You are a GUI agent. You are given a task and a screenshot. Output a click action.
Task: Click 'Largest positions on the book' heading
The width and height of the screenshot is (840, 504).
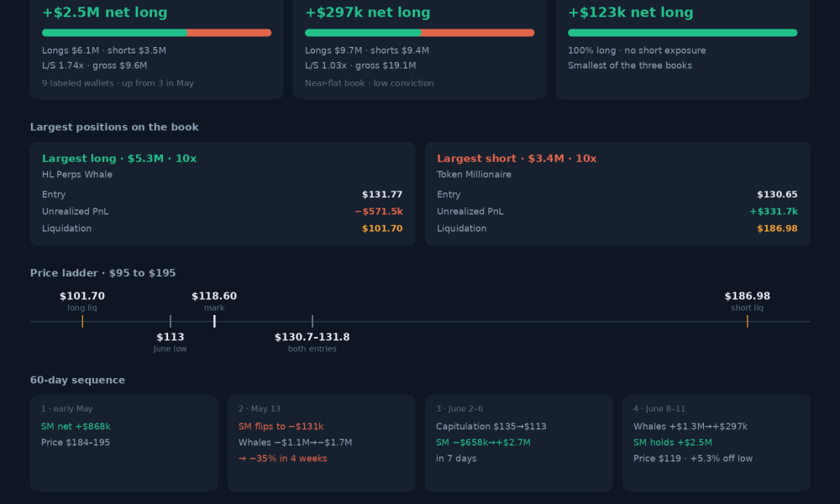[x=114, y=127]
